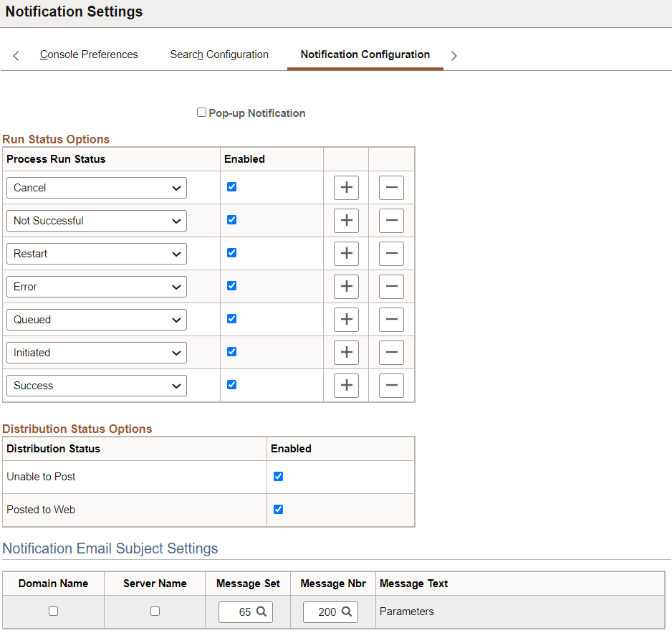Uncheck Enabled for the Success status

[x=231, y=384]
